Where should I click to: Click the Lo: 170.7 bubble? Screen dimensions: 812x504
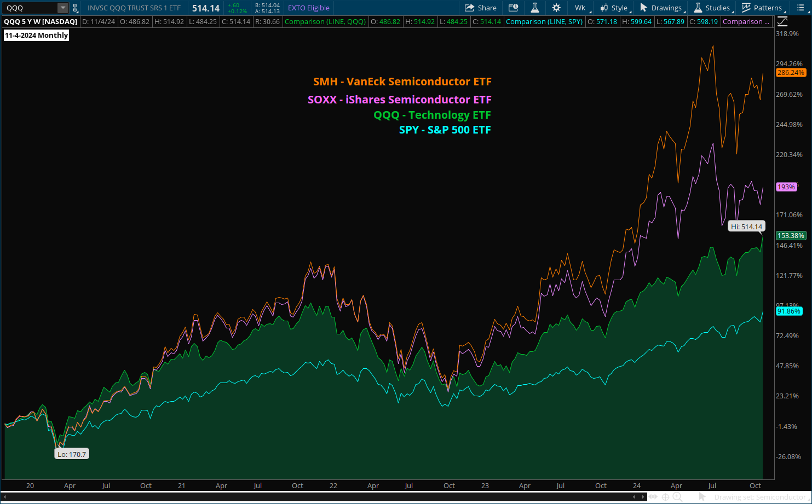[72, 454]
